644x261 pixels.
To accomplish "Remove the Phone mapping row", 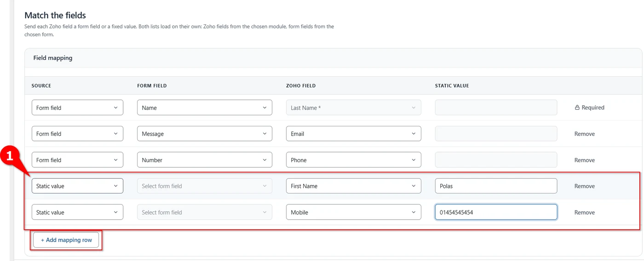I will point(584,160).
